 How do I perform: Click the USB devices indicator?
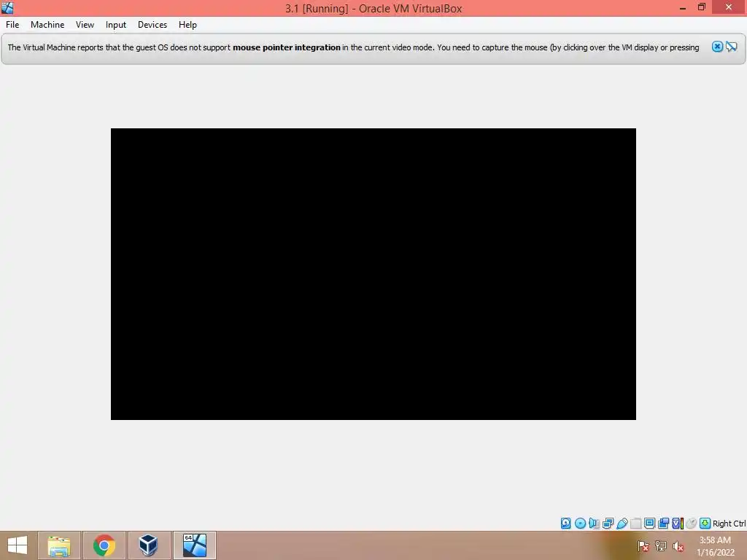point(622,524)
